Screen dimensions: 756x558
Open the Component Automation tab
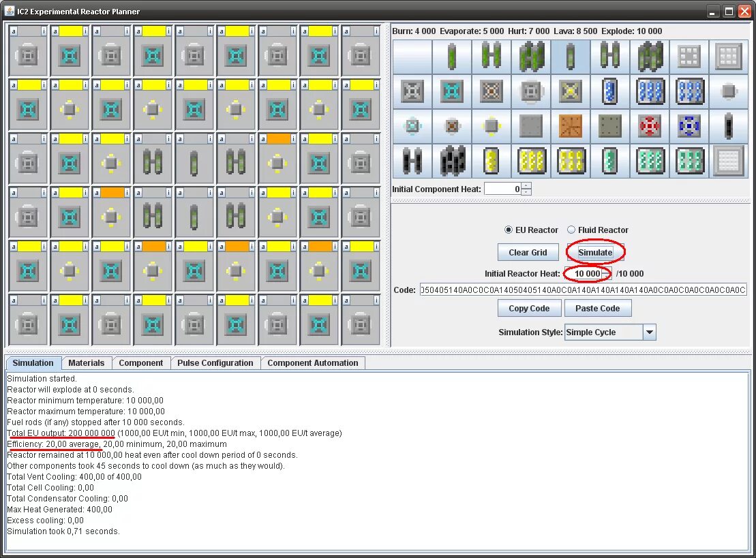[x=313, y=363]
